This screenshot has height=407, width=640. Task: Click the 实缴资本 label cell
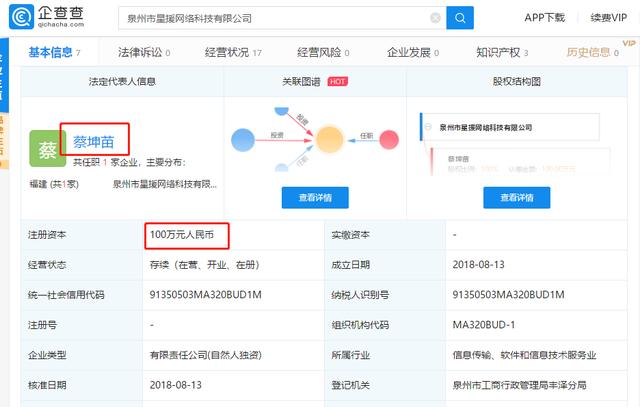point(385,235)
